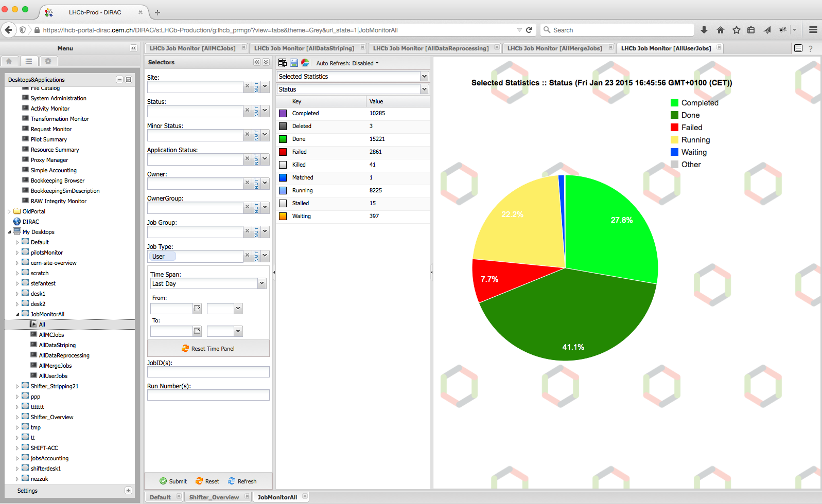Clear the Site selector with X

[247, 86]
